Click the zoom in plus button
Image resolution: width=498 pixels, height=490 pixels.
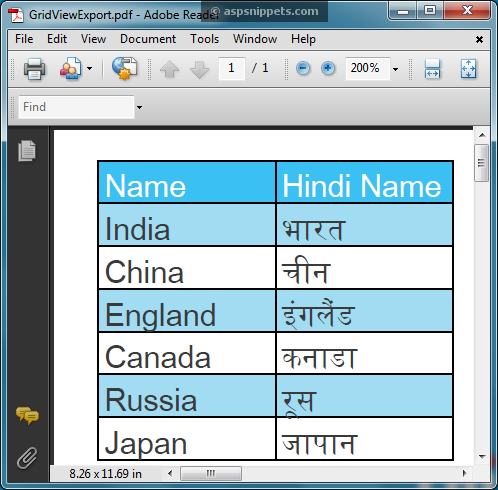tap(328, 68)
